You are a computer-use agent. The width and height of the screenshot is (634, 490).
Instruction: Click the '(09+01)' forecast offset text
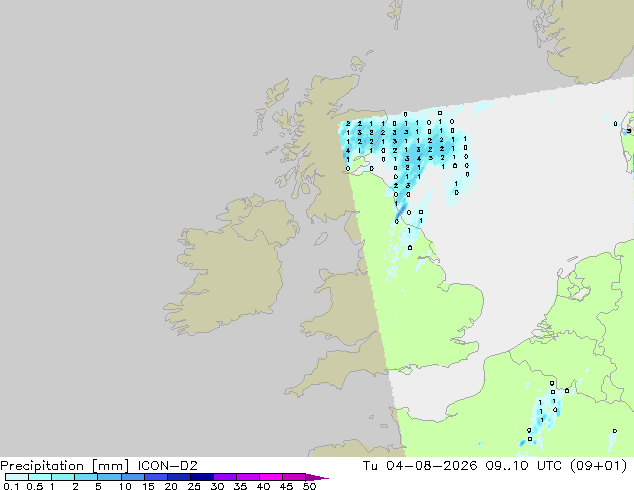click(x=598, y=466)
